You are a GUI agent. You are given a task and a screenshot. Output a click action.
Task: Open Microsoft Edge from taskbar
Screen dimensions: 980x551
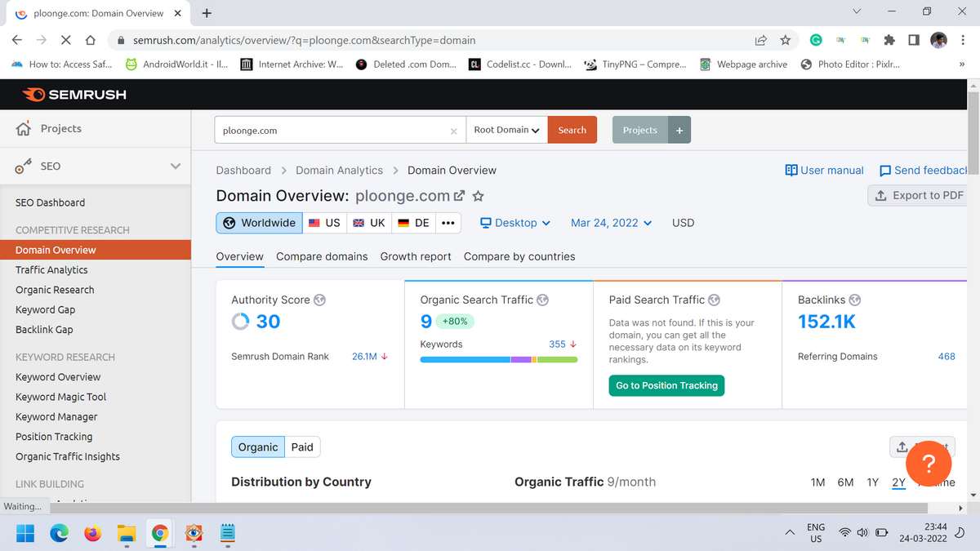[x=59, y=533]
